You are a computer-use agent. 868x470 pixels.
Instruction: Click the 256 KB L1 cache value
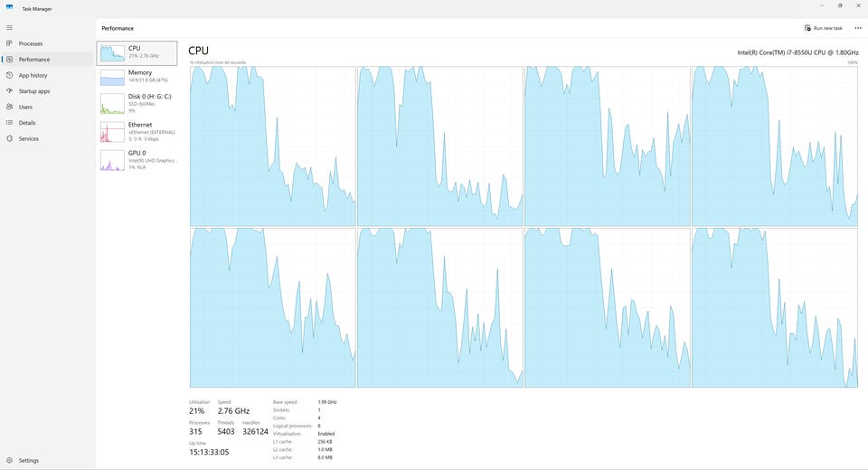tap(325, 442)
